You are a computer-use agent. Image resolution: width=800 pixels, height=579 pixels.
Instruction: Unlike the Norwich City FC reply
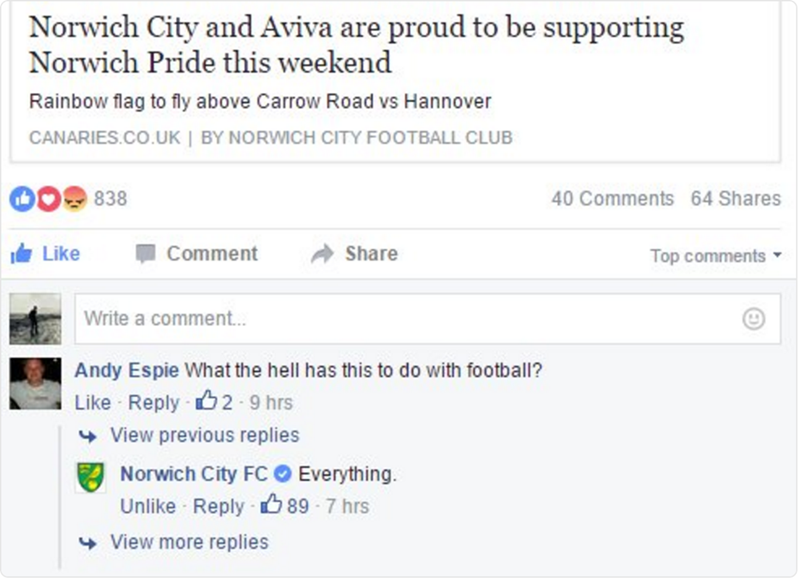click(147, 506)
